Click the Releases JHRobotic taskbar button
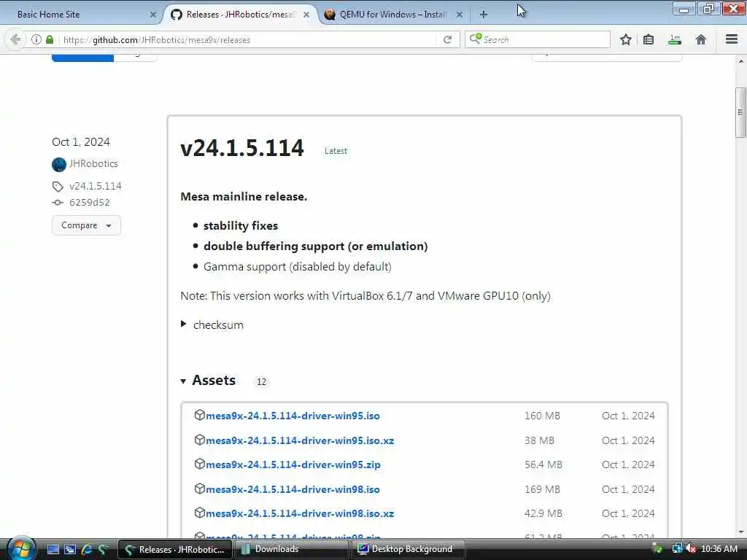747x560 pixels. 175,549
